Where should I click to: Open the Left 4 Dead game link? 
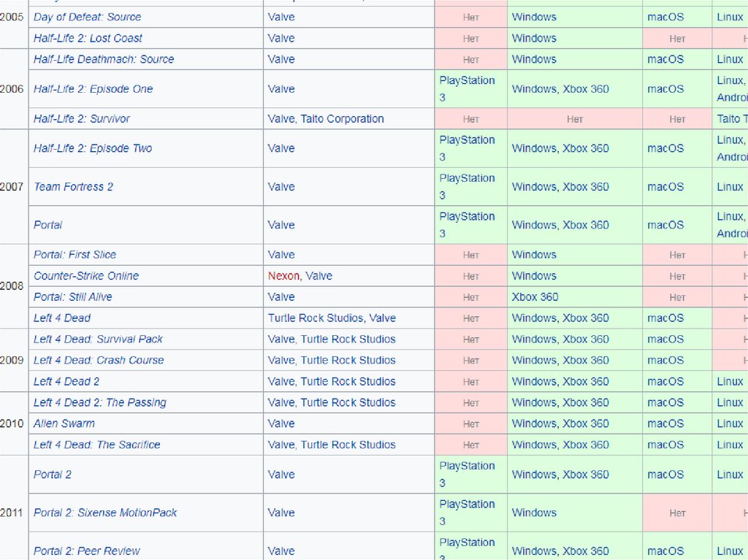(62, 318)
